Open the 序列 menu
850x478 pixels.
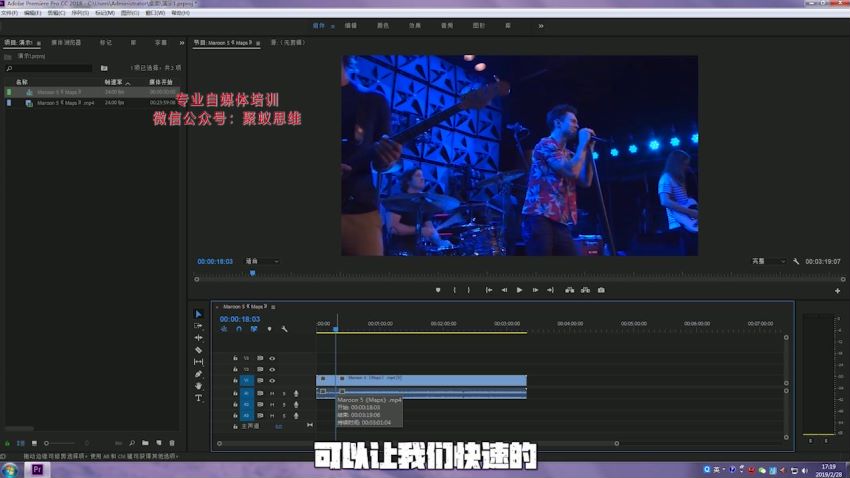tap(80, 12)
